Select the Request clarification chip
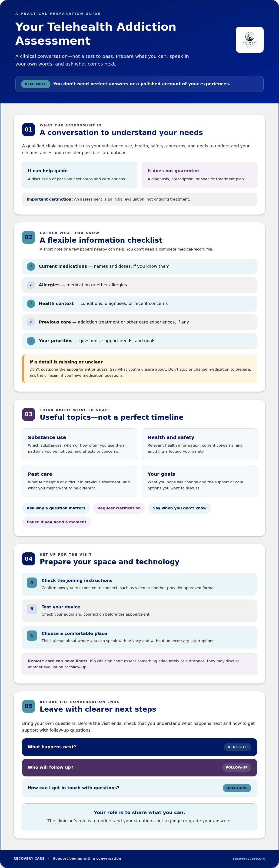Screen dimensions: 279x868 tap(119, 508)
